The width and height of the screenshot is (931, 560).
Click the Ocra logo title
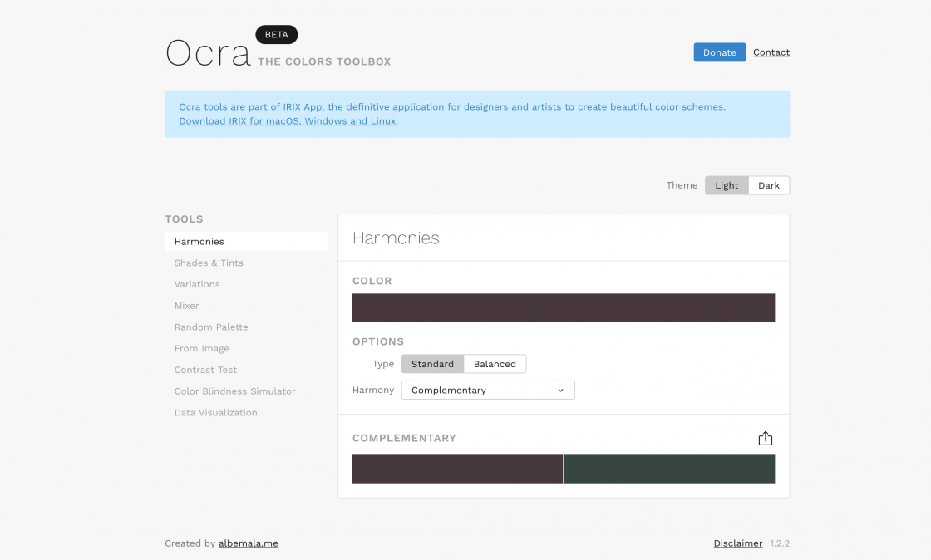[x=208, y=53]
